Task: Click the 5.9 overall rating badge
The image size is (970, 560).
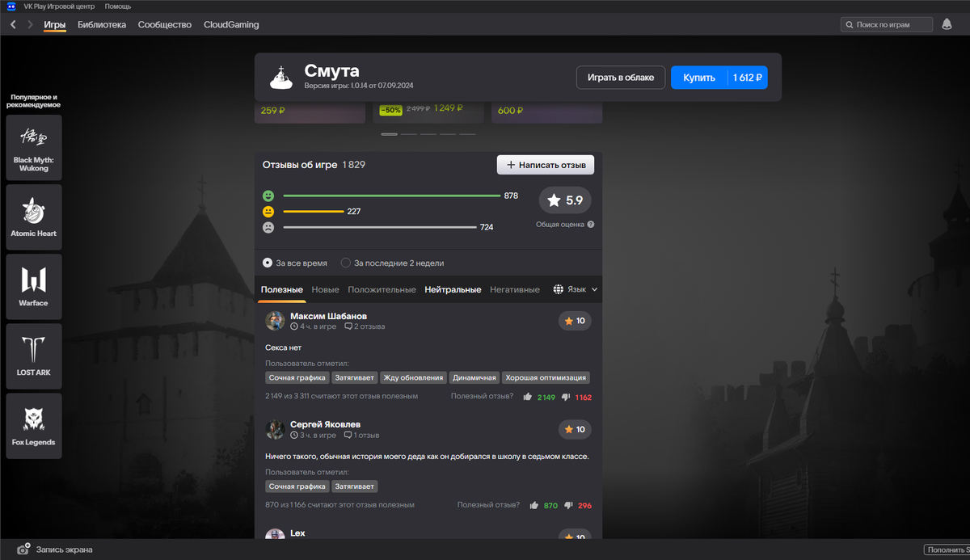Action: pos(565,200)
